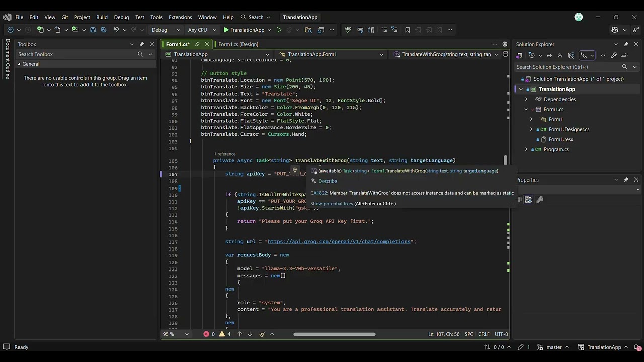Click the spell checker ABC icon
644x362 pixels.
(348, 30)
